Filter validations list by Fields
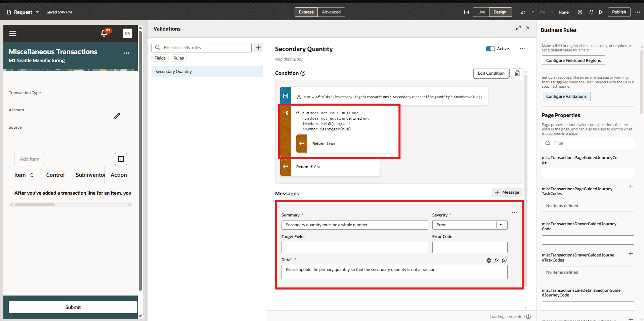The height and width of the screenshot is (321, 644). [x=160, y=58]
